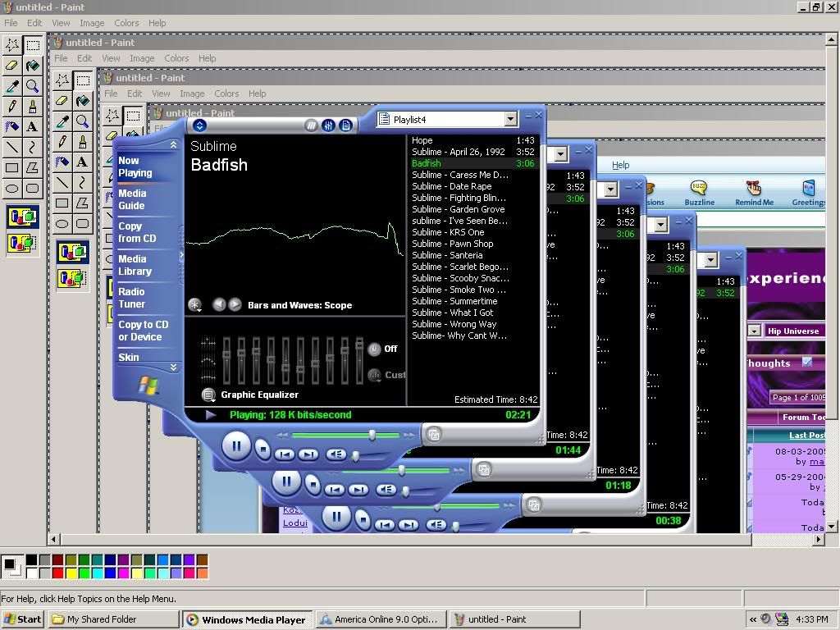Select the Airbrush tool in the outermost toolbox
Viewport: 840px width, 630px height.
pyautogui.click(x=12, y=127)
